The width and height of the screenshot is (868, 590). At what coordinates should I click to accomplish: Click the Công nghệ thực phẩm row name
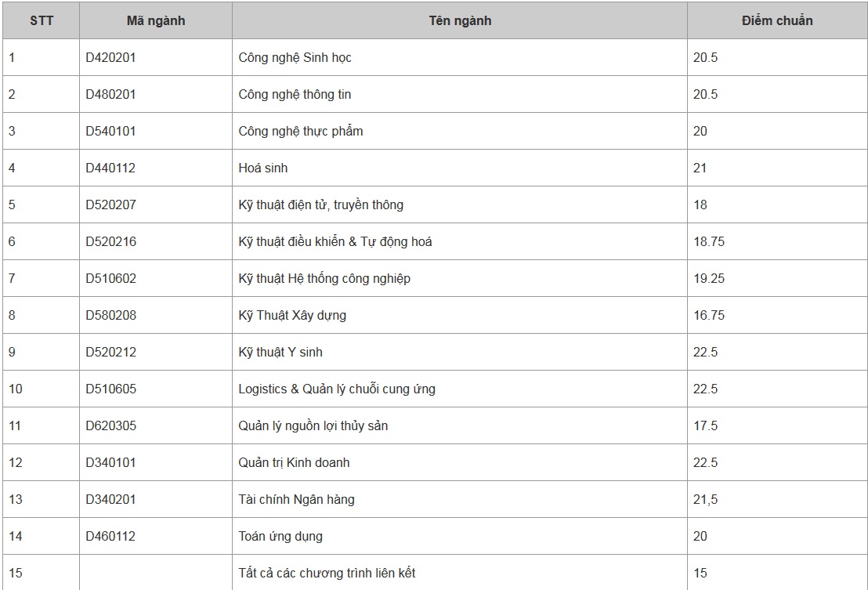(301, 132)
